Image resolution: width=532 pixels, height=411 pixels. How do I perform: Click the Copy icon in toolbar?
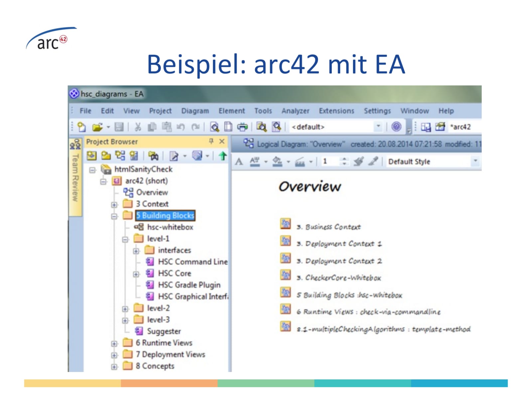[x=152, y=127]
